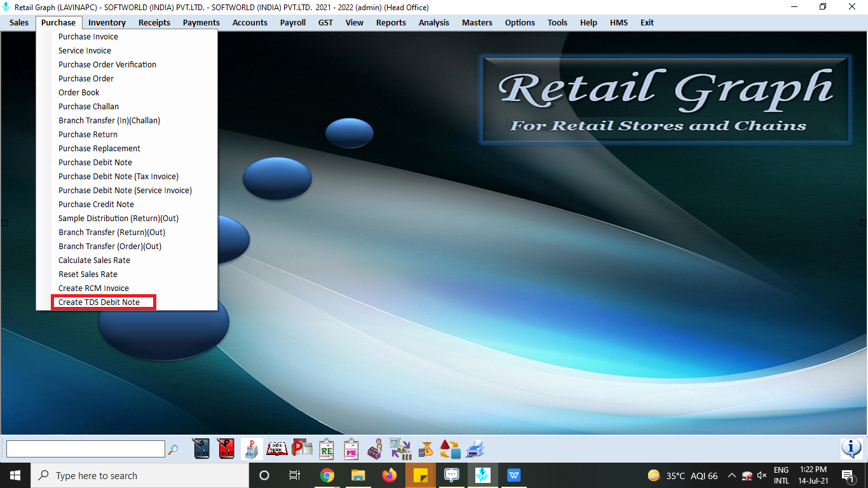Image resolution: width=868 pixels, height=488 pixels.
Task: Open Google Chrome from the taskbar
Action: tap(327, 475)
